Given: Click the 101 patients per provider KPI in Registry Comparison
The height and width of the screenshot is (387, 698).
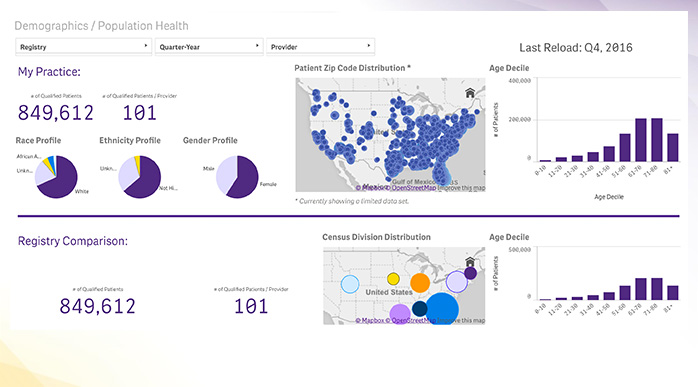Looking at the screenshot, I should [251, 306].
